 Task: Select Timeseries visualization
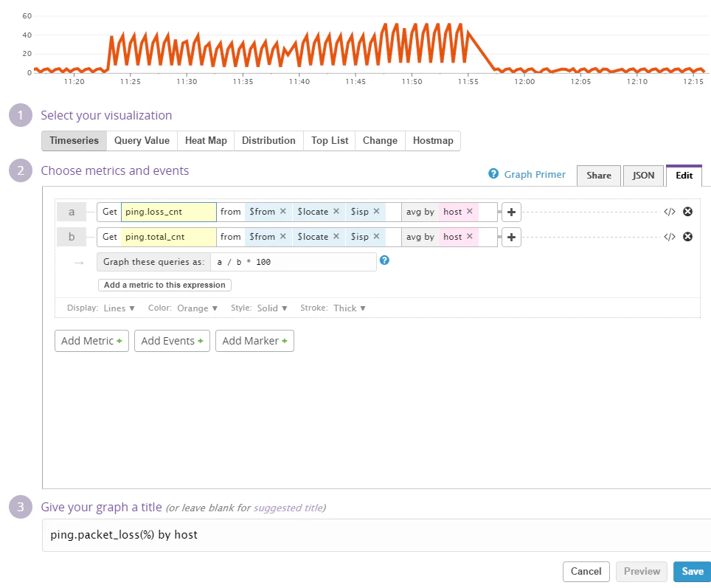(74, 141)
